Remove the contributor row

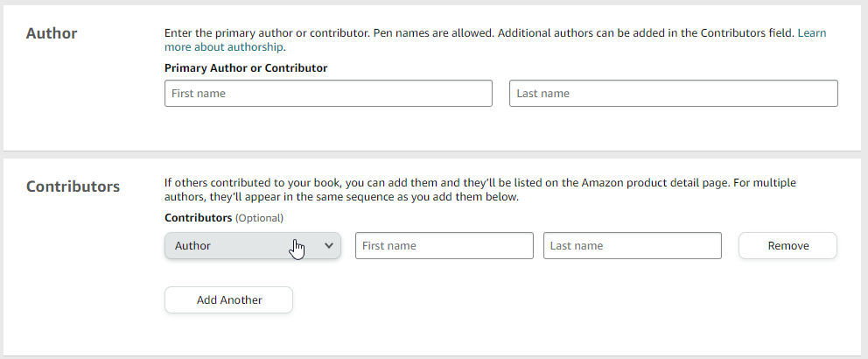787,246
